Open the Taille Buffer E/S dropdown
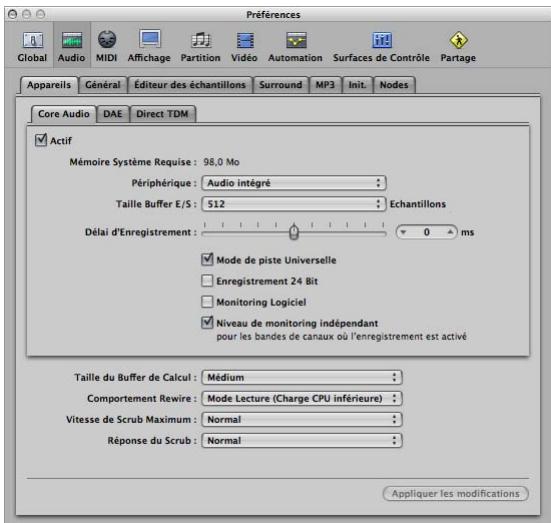This screenshot has height=523, width=551. [x=294, y=204]
